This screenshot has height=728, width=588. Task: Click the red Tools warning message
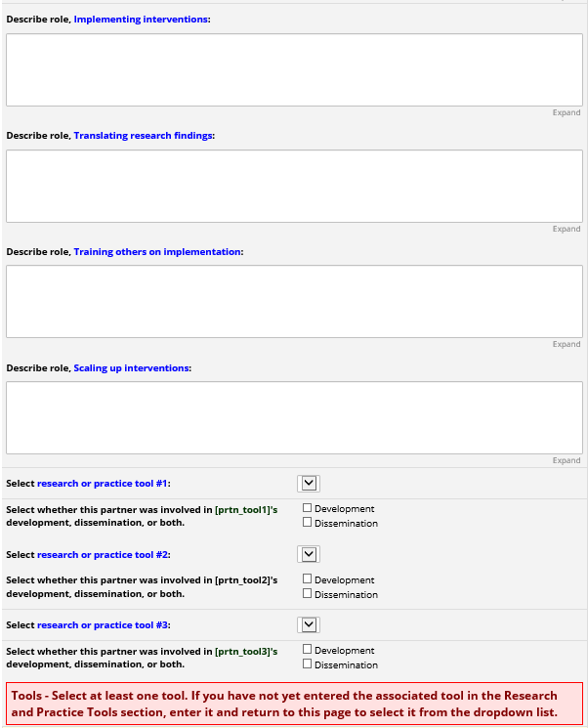point(294,704)
